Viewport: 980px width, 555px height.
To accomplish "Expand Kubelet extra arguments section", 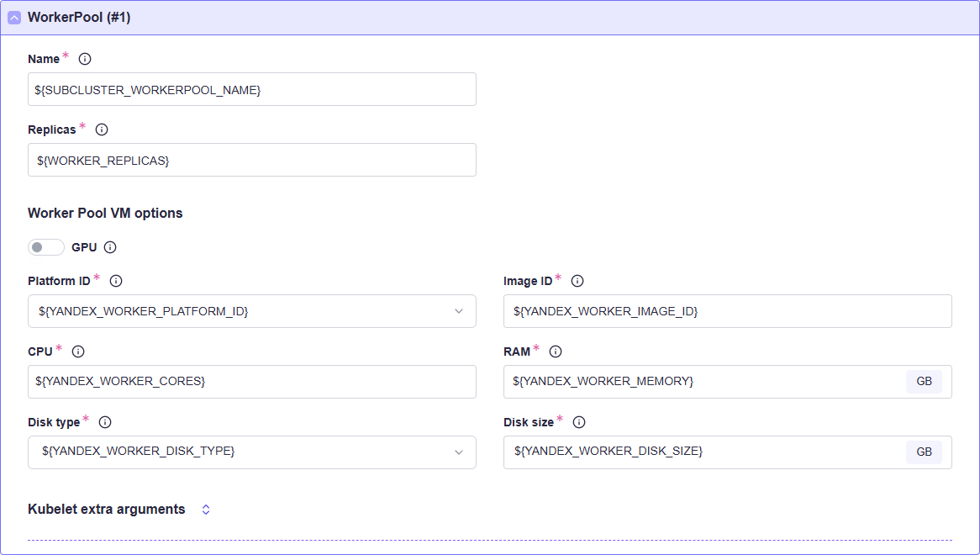I will 206,510.
